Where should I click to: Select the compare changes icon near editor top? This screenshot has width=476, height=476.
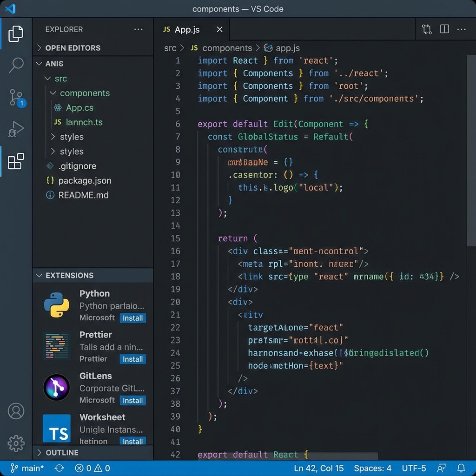(426, 29)
